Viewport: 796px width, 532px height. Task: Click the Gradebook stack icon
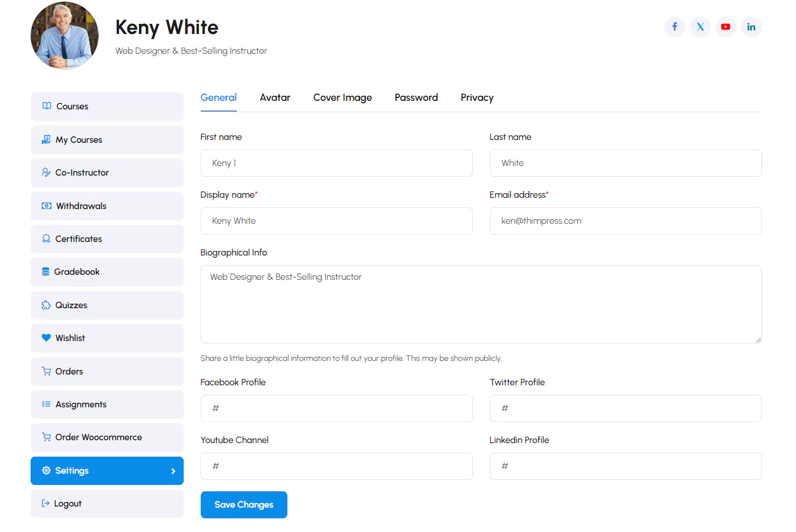(45, 272)
